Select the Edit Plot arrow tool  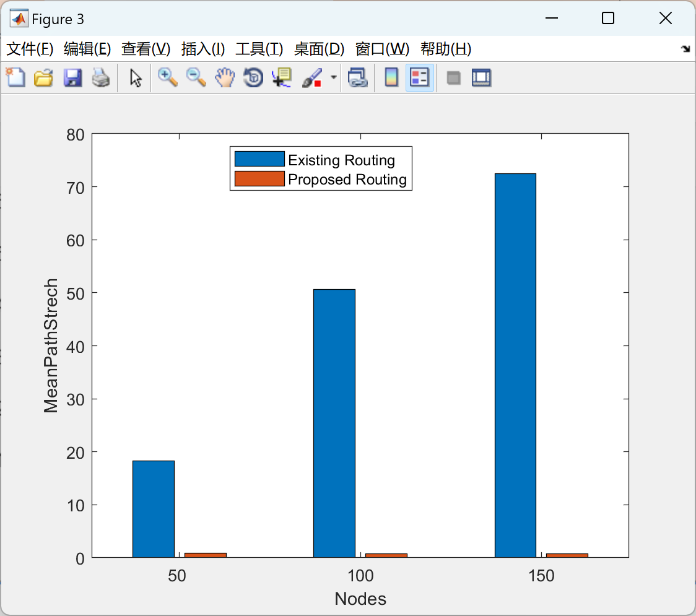[x=136, y=77]
